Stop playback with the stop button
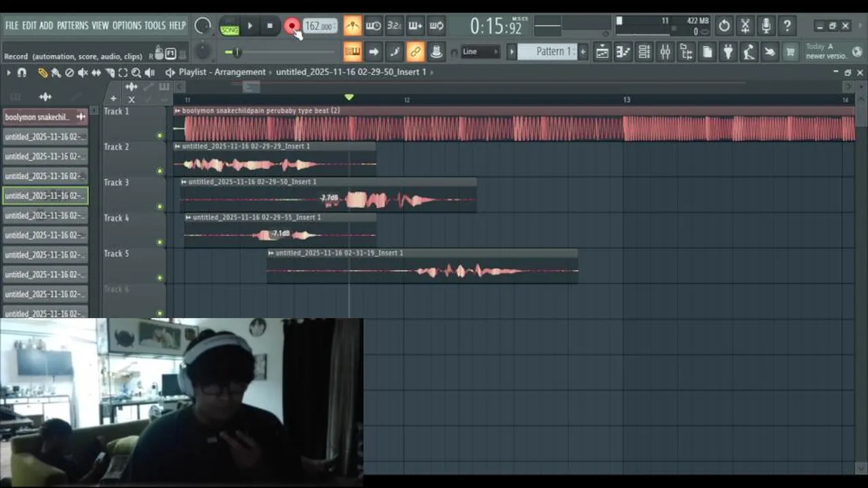Image resolution: width=868 pixels, height=488 pixels. coord(269,26)
